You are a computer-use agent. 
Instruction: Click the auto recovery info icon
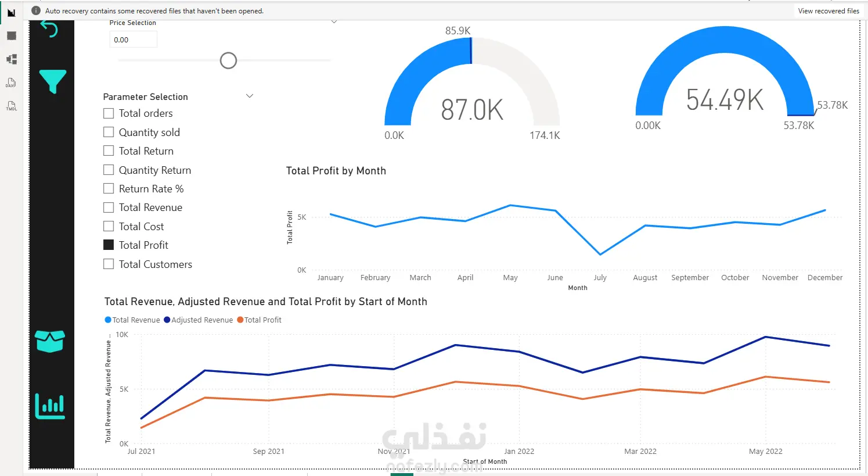tap(36, 10)
